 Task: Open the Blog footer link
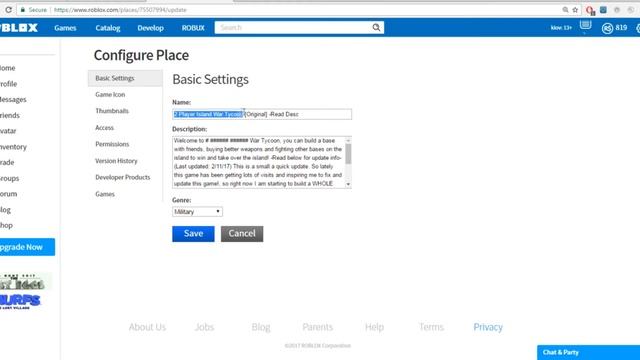[261, 327]
